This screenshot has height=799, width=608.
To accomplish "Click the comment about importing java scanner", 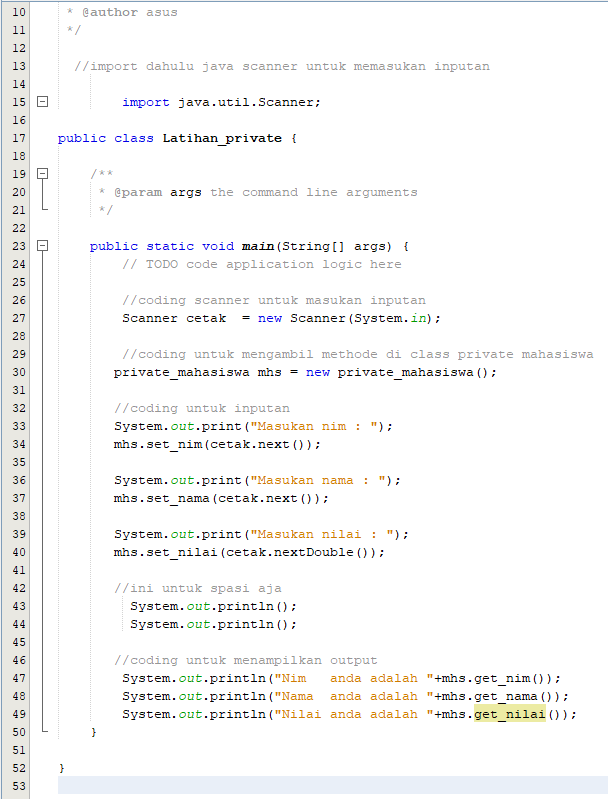I will [x=282, y=66].
